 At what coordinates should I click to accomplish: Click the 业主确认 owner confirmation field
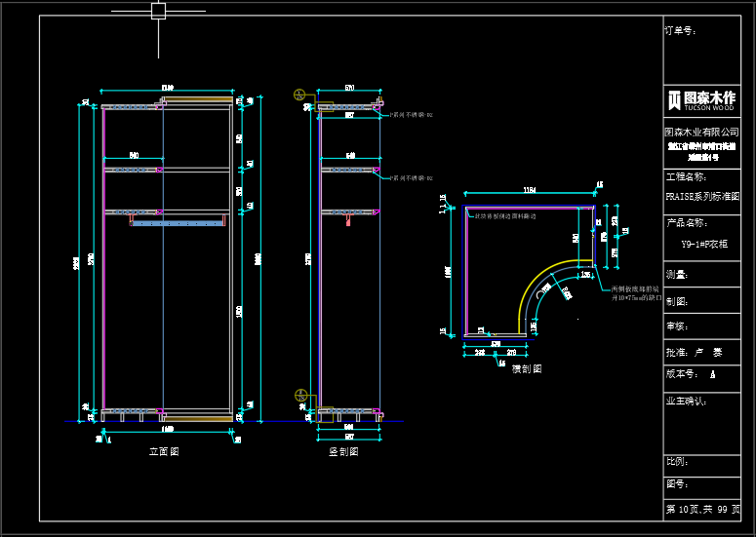[686, 401]
